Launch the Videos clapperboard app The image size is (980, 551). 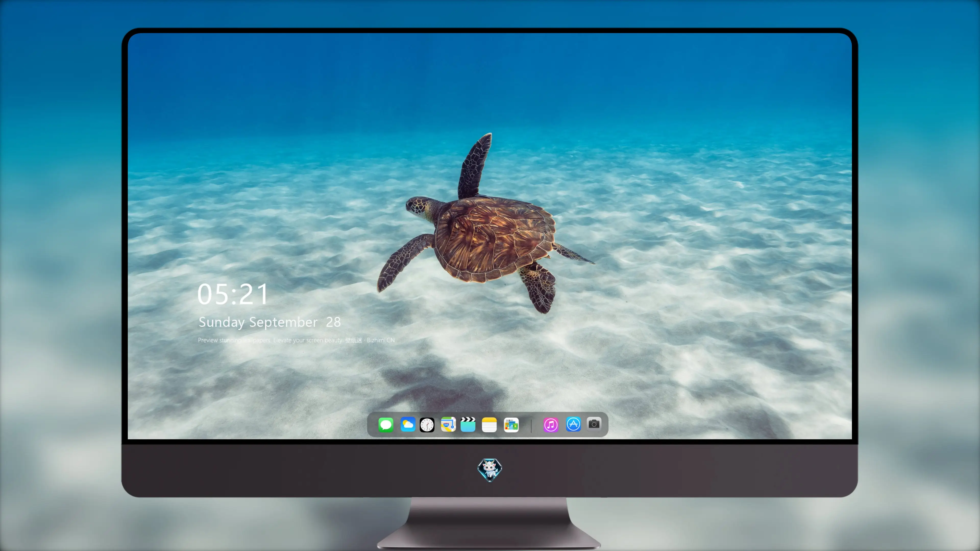point(468,424)
